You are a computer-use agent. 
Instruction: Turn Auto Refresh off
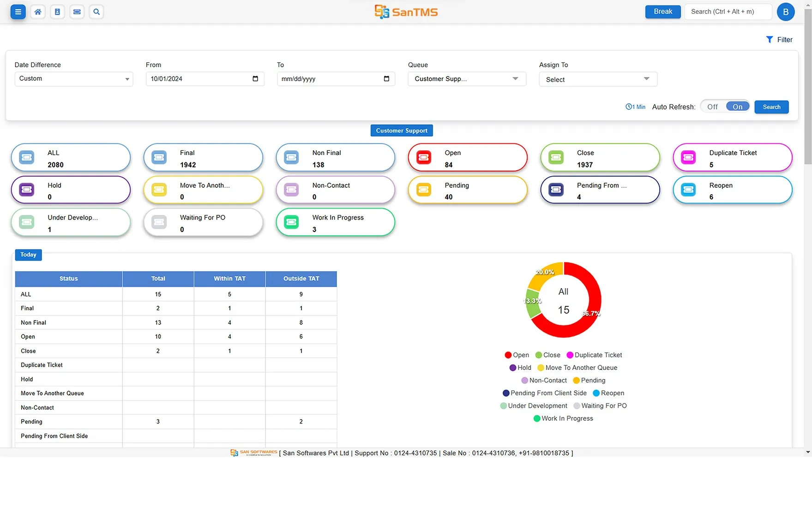coord(712,106)
